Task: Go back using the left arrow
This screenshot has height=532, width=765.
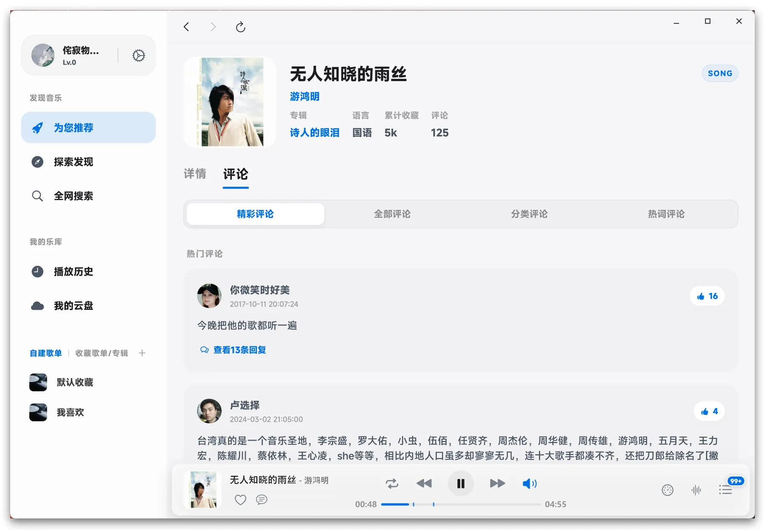Action: point(186,27)
